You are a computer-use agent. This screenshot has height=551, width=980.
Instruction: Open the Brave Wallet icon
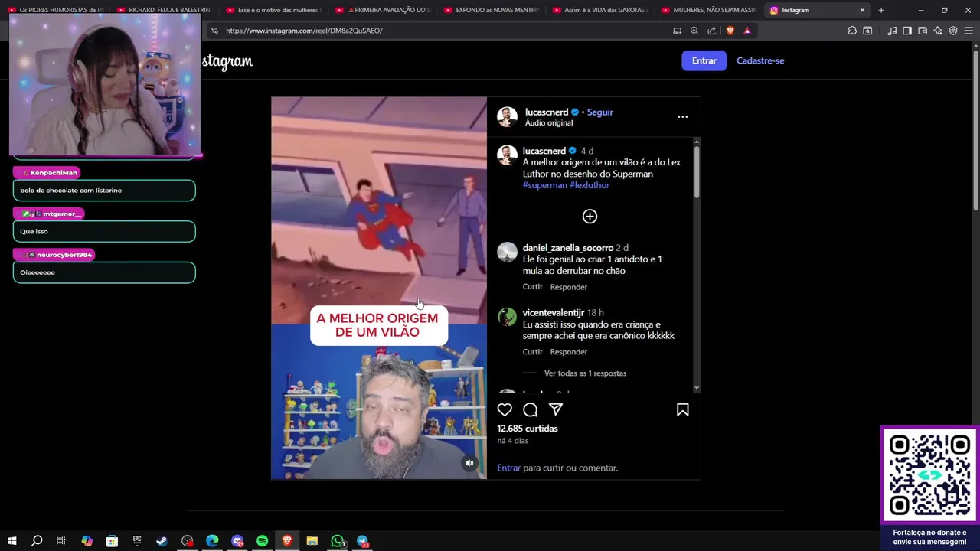click(x=923, y=31)
